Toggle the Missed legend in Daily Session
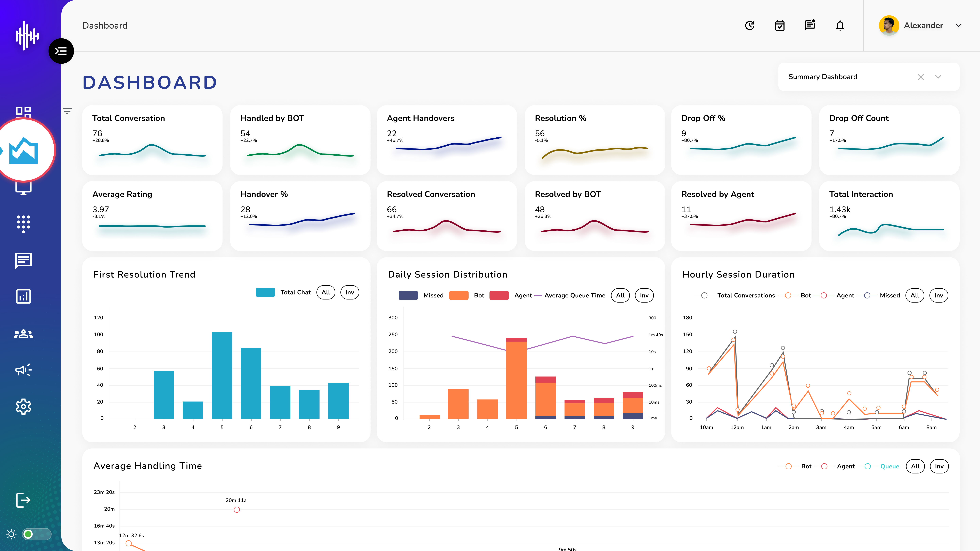 [421, 295]
